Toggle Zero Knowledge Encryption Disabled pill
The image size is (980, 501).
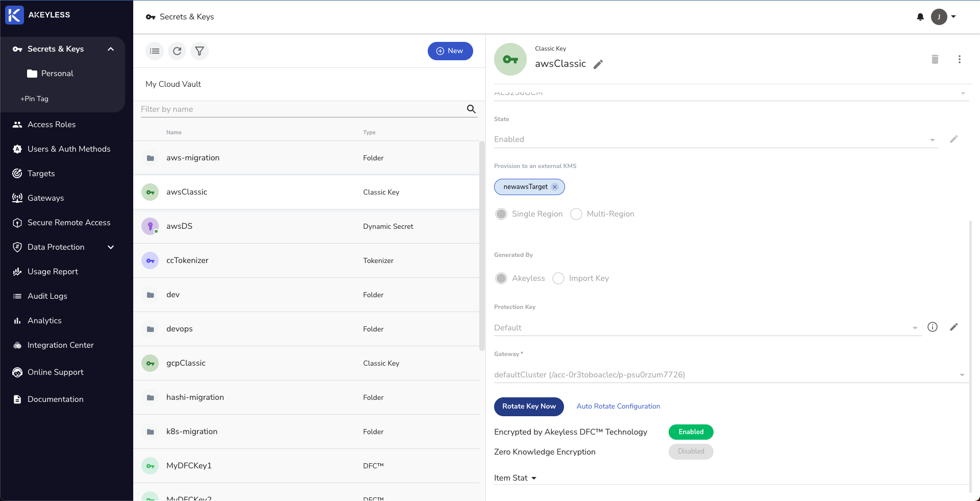[x=691, y=451]
